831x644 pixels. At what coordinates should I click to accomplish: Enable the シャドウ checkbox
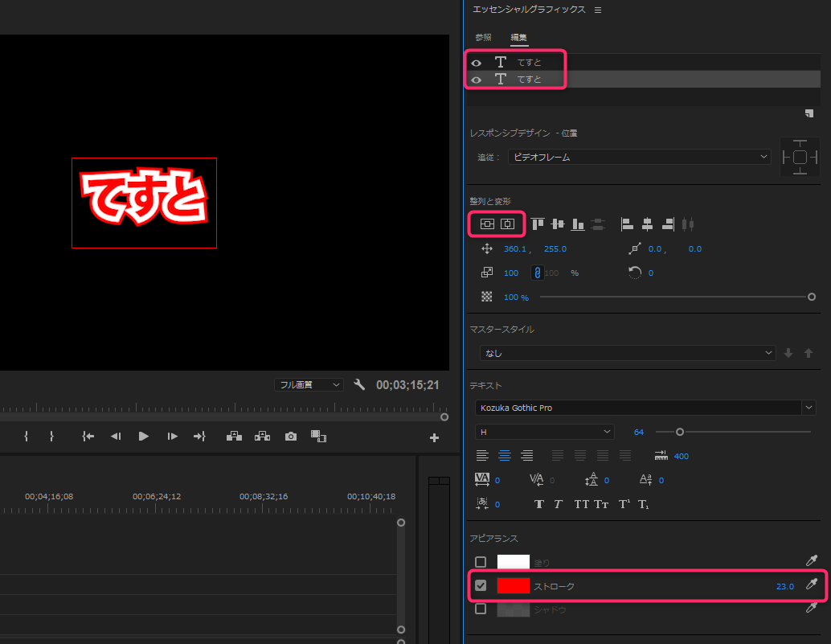[x=481, y=609]
